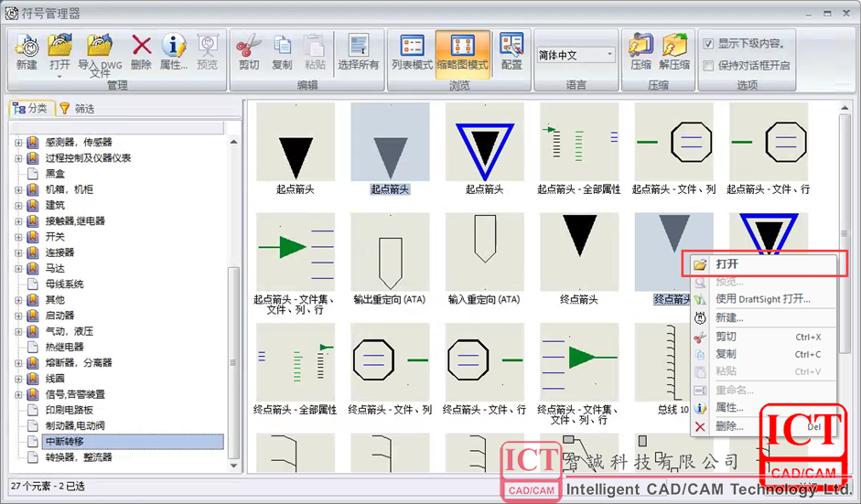Choose 使用 DraftSight 打开 menu entry

(x=764, y=299)
